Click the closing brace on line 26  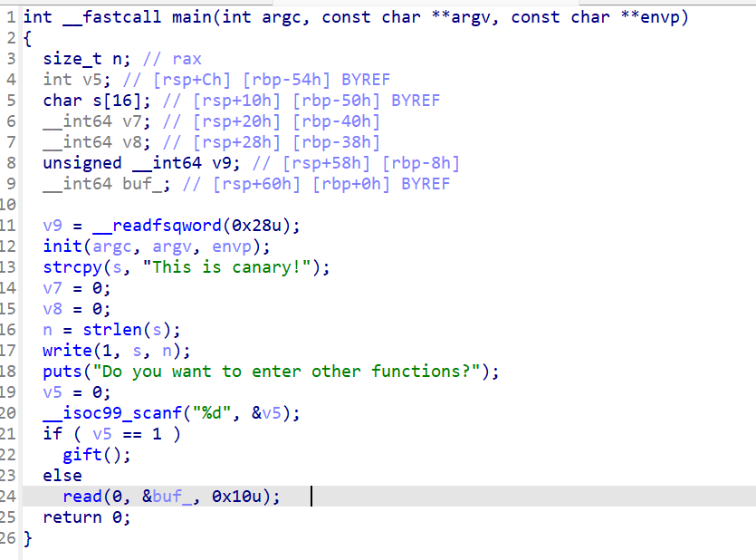tap(27, 538)
